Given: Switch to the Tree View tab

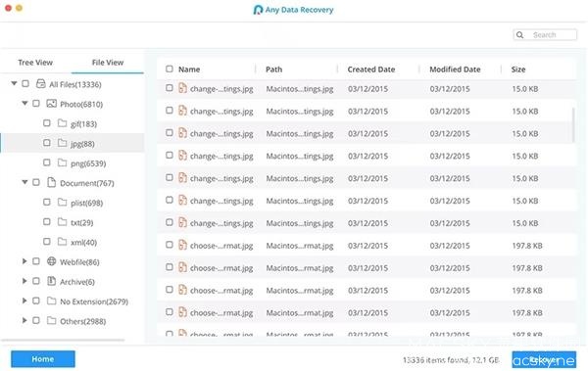Looking at the screenshot, I should (35, 63).
